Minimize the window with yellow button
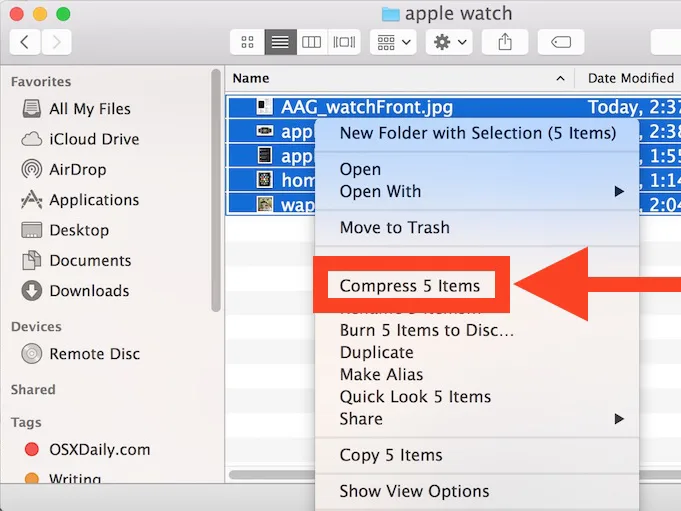Viewport: 681px width, 511px height. coord(40,14)
